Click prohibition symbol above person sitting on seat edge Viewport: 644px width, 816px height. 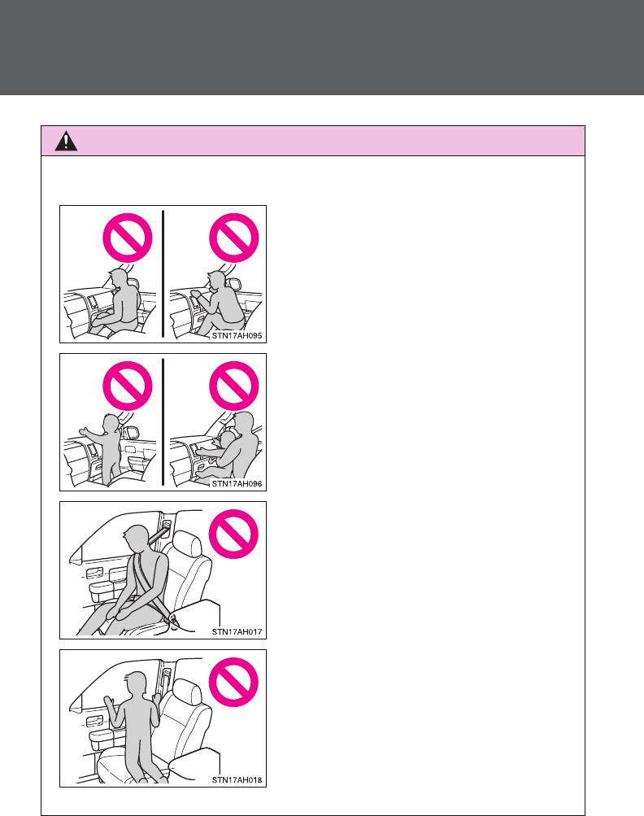click(128, 238)
